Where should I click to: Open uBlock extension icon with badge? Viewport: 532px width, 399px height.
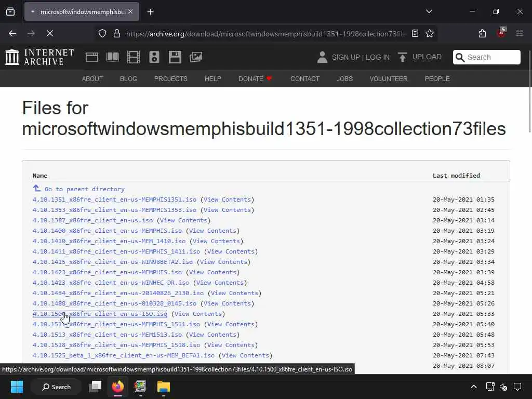pos(501,33)
